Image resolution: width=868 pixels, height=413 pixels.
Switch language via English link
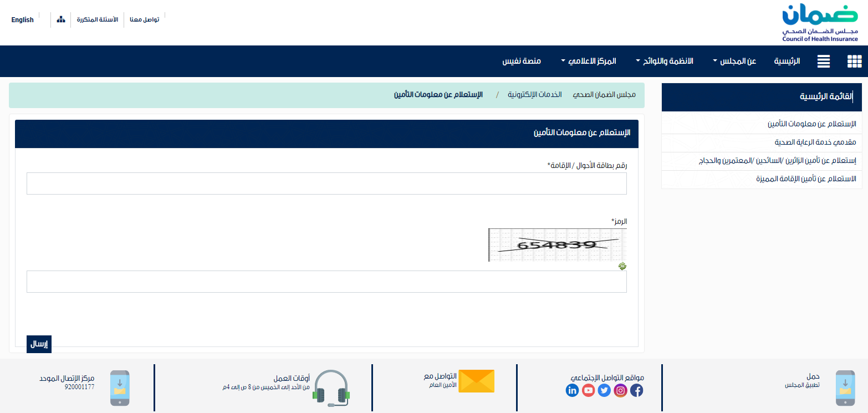pos(22,20)
